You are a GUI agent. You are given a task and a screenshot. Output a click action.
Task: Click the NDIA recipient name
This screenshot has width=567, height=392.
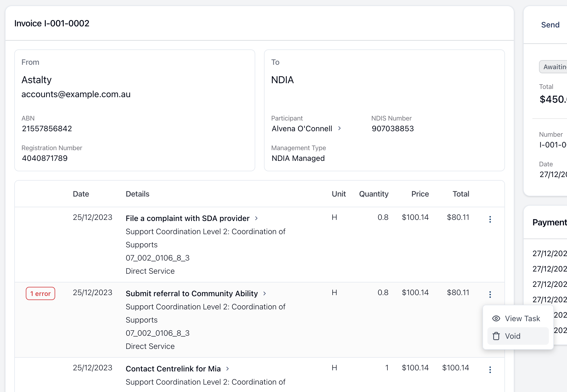(x=282, y=80)
